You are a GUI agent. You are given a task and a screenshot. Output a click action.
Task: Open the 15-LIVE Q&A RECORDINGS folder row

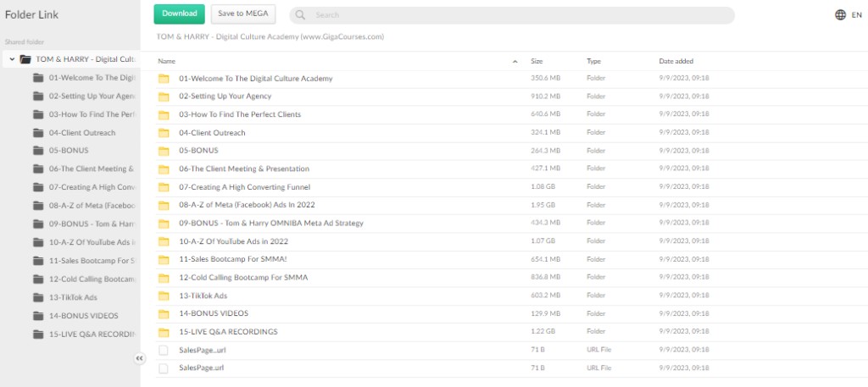[228, 332]
